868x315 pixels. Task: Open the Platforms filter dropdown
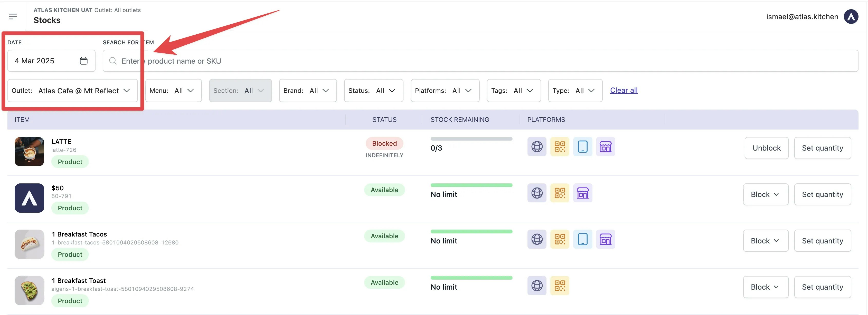coord(445,91)
